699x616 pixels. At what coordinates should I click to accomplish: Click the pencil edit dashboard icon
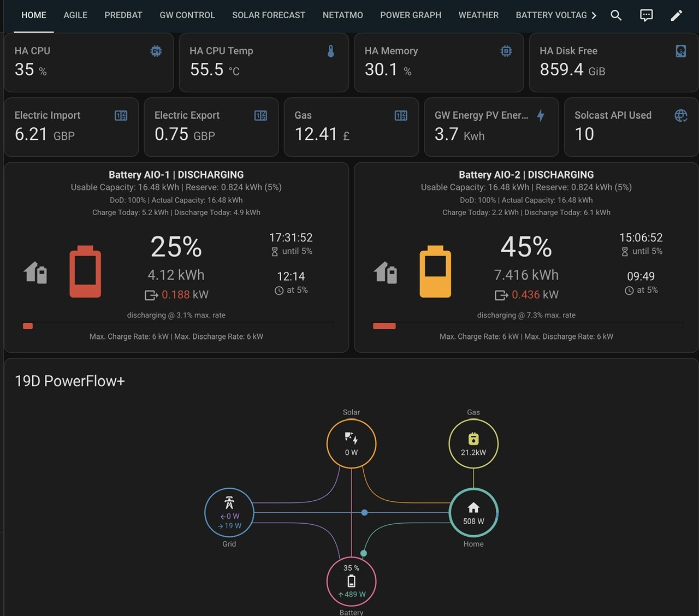(x=676, y=15)
